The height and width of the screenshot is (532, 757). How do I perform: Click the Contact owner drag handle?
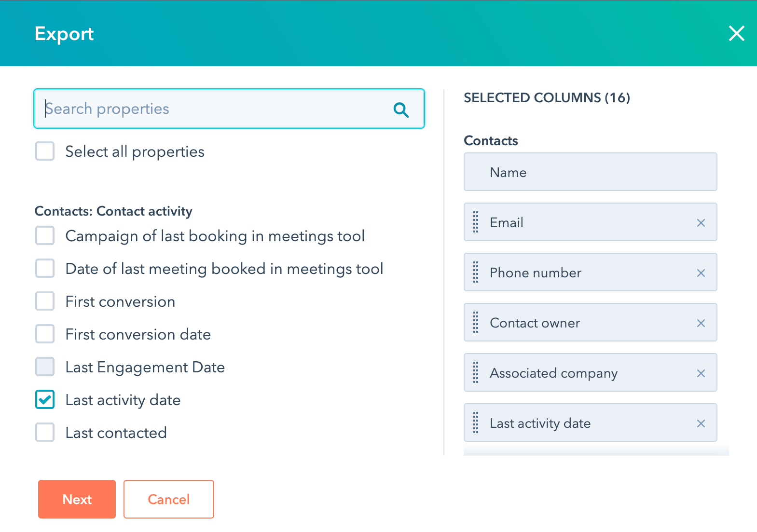476,323
